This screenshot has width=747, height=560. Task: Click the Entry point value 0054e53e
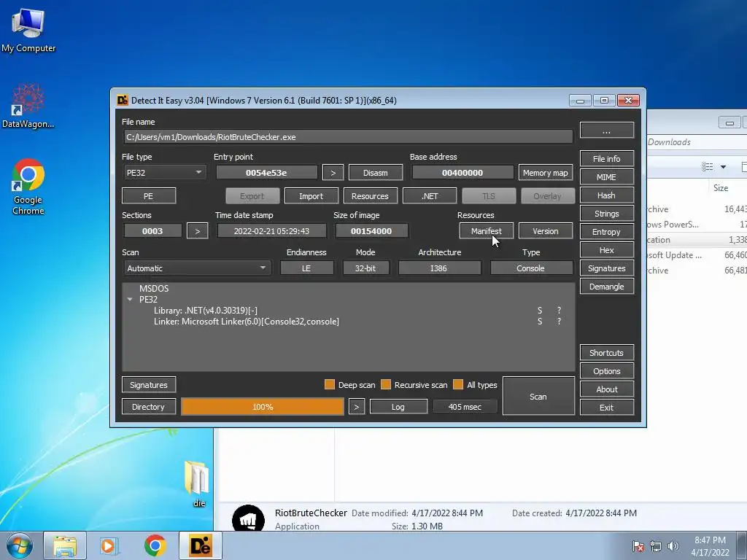pyautogui.click(x=266, y=173)
